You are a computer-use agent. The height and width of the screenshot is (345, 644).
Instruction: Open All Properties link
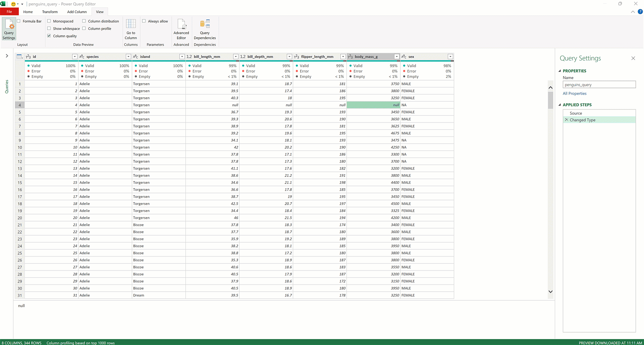574,93
